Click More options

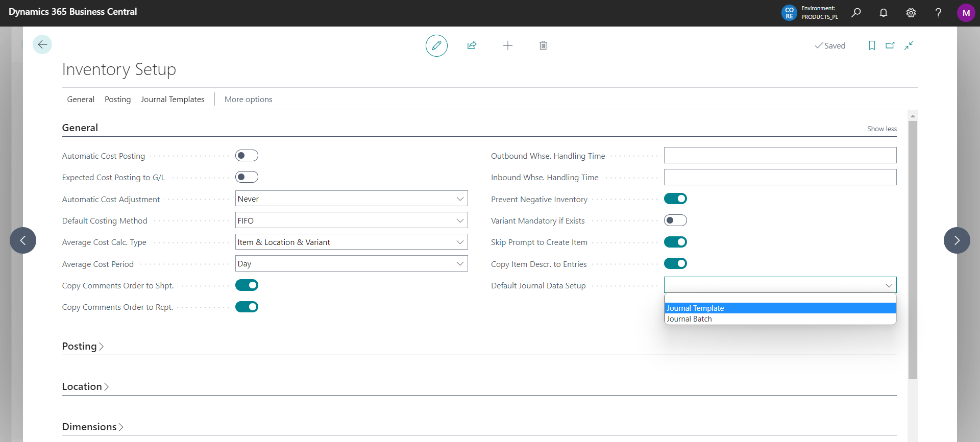coord(248,100)
